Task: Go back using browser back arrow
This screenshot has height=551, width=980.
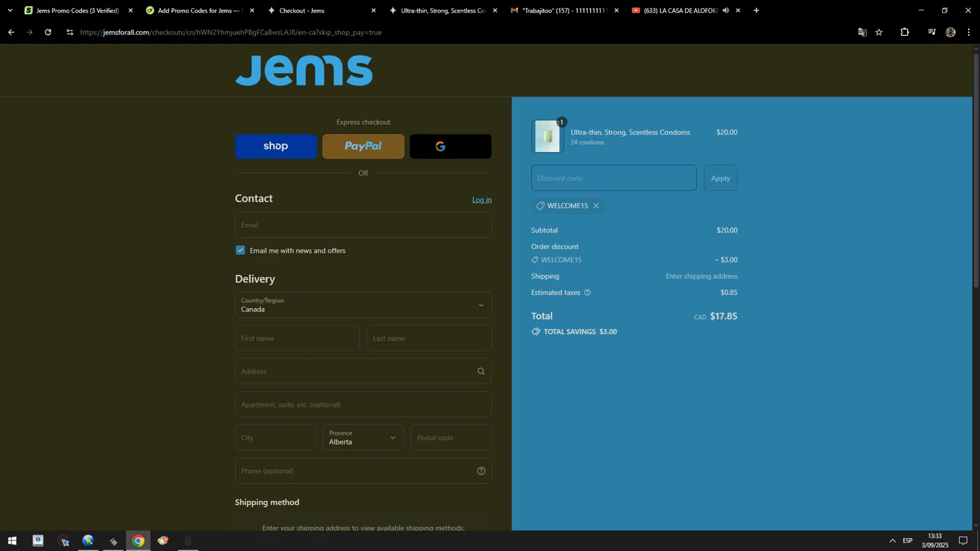Action: tap(11, 32)
